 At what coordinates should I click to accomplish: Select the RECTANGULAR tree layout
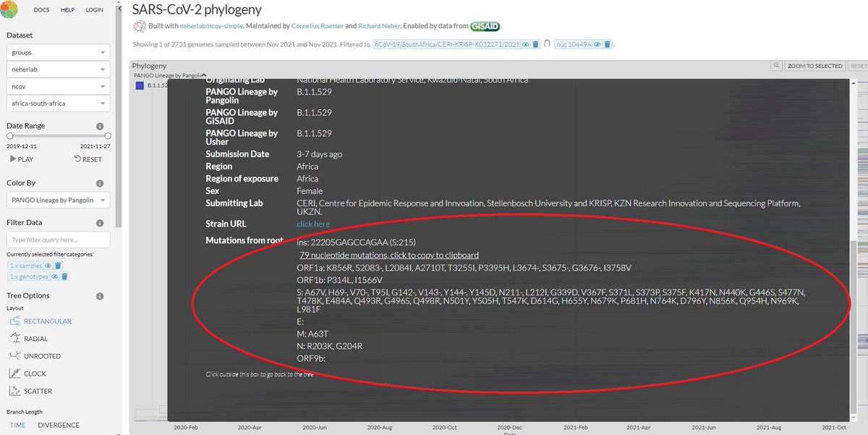[x=41, y=321]
